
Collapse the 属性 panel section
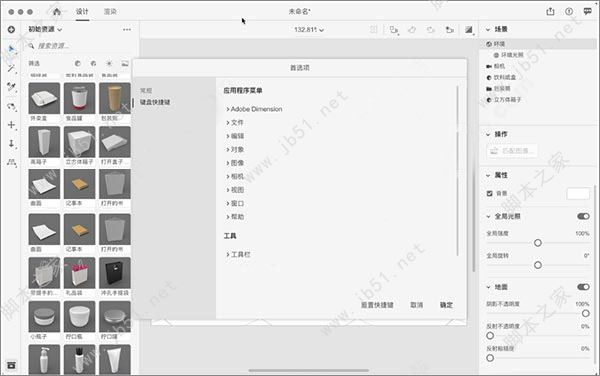(x=488, y=175)
